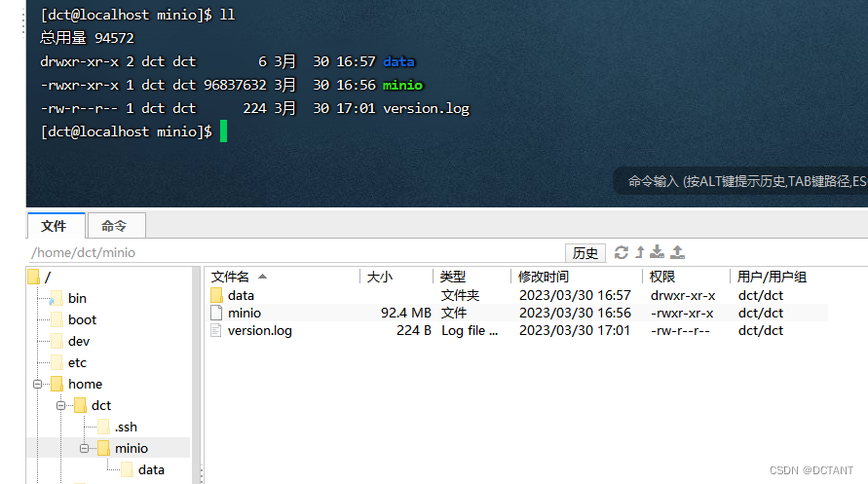Collapse the dct tree node
The width and height of the screenshot is (868, 484).
pos(61,406)
